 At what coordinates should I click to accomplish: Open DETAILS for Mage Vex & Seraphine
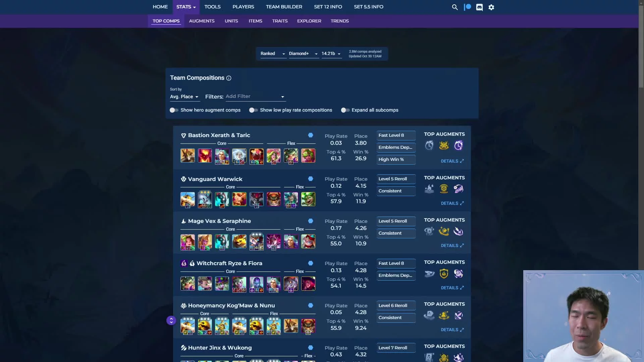(452, 246)
